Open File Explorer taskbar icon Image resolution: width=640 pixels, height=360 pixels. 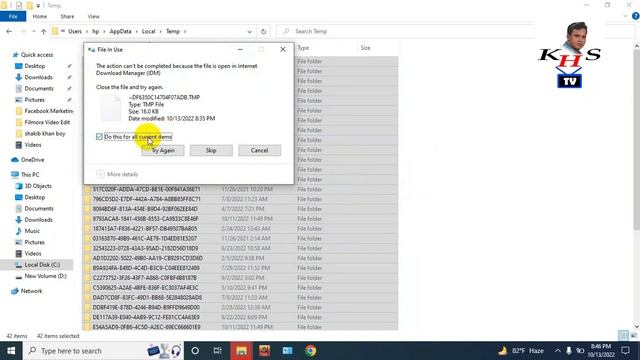pos(241,351)
